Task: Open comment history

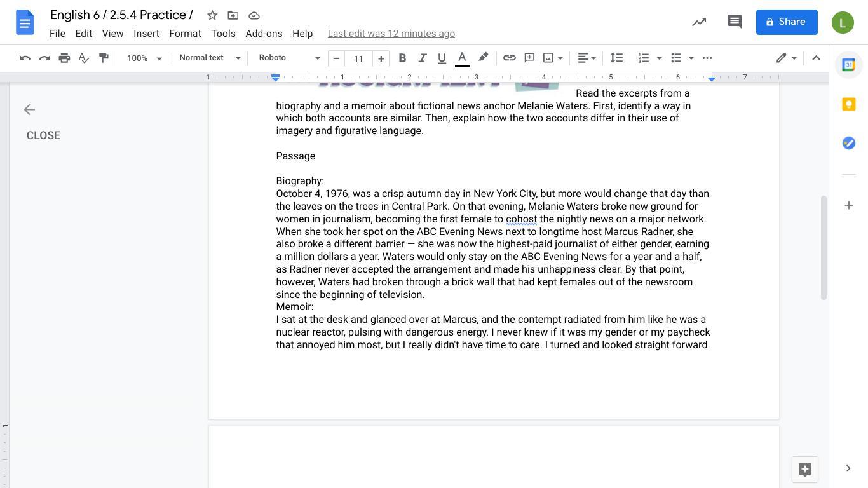Action: pyautogui.click(x=735, y=22)
